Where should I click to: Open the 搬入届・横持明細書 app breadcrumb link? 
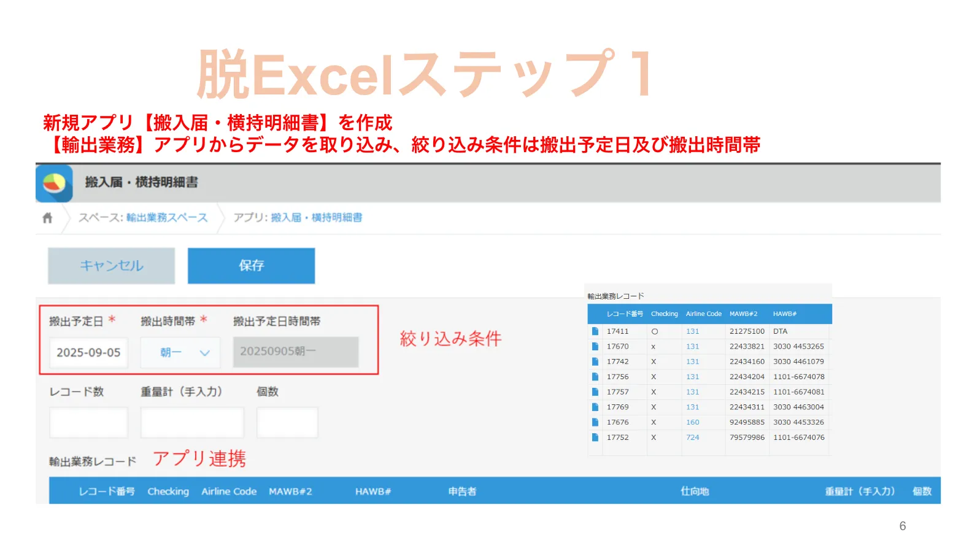tap(316, 218)
